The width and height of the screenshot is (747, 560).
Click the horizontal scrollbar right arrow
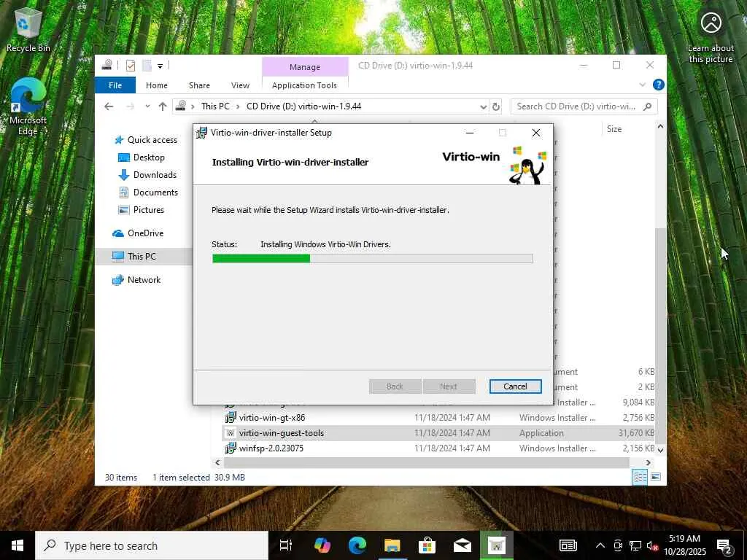pyautogui.click(x=648, y=462)
